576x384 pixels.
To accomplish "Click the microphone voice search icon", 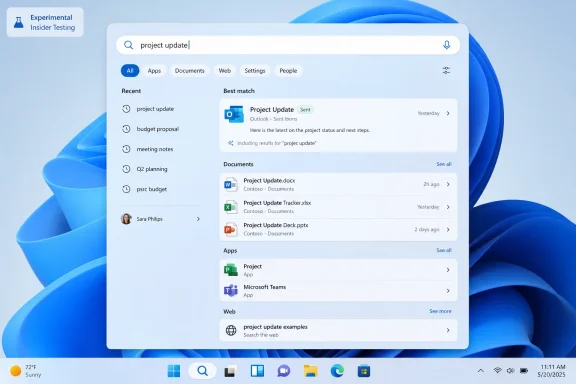I will pyautogui.click(x=446, y=45).
